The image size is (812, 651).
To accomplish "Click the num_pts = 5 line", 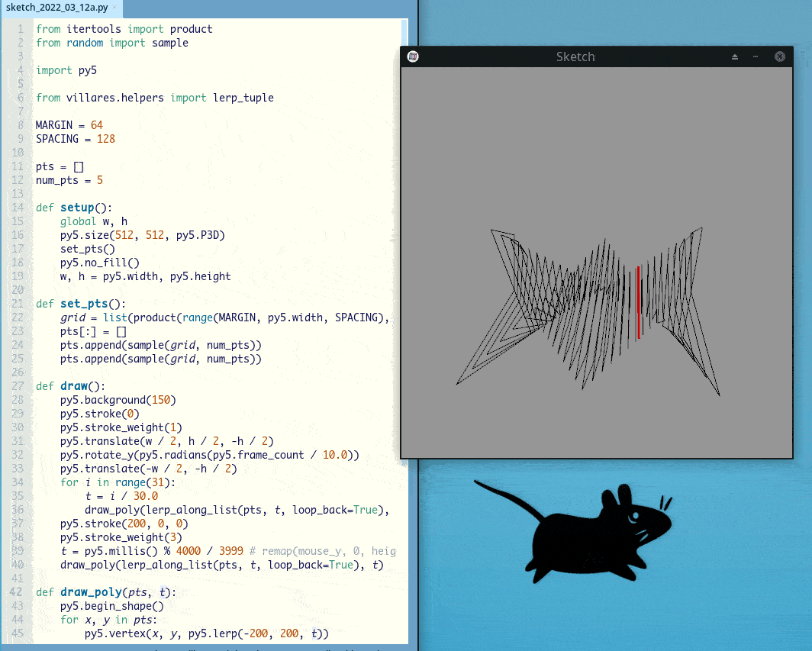I will [69, 180].
